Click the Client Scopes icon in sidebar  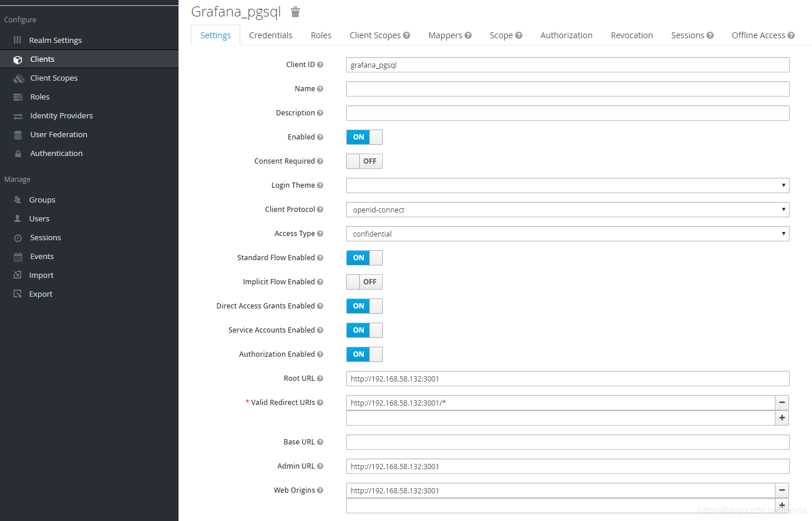pos(19,78)
